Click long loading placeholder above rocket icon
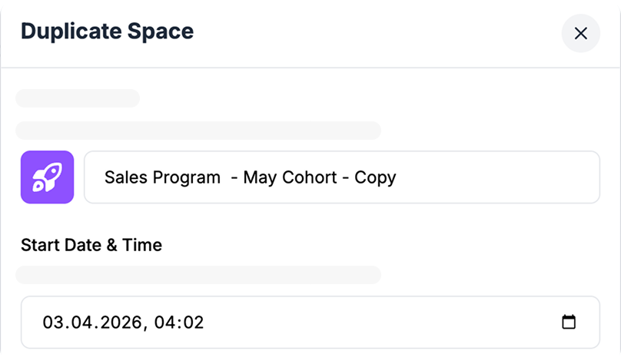 pos(198,131)
